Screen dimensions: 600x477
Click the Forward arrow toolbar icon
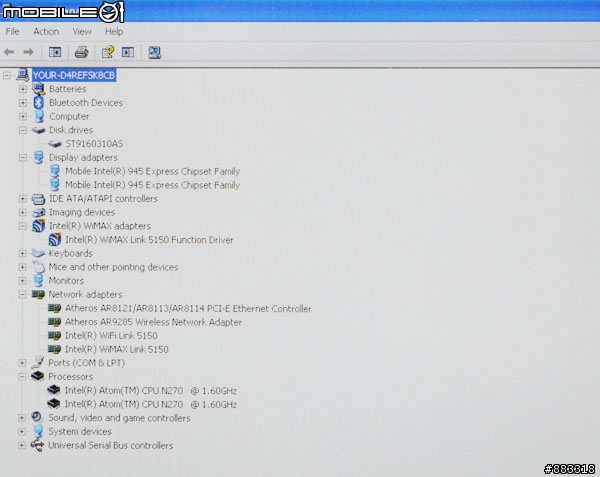tap(28, 52)
